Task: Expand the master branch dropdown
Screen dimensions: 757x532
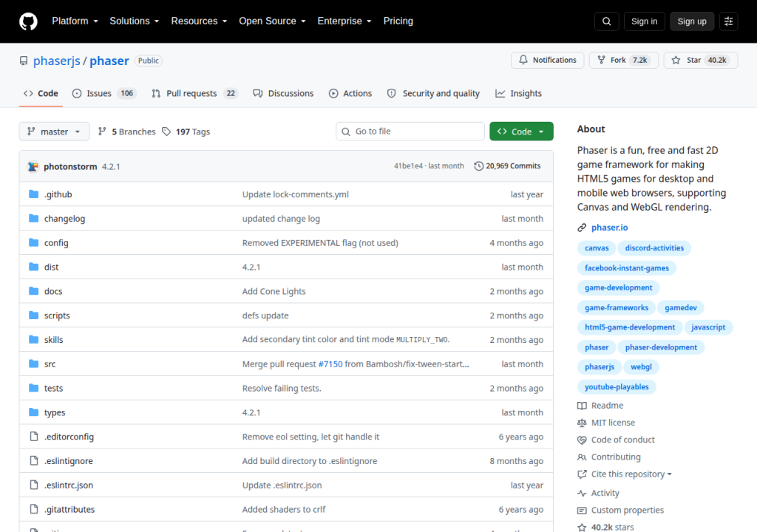Action: (54, 132)
